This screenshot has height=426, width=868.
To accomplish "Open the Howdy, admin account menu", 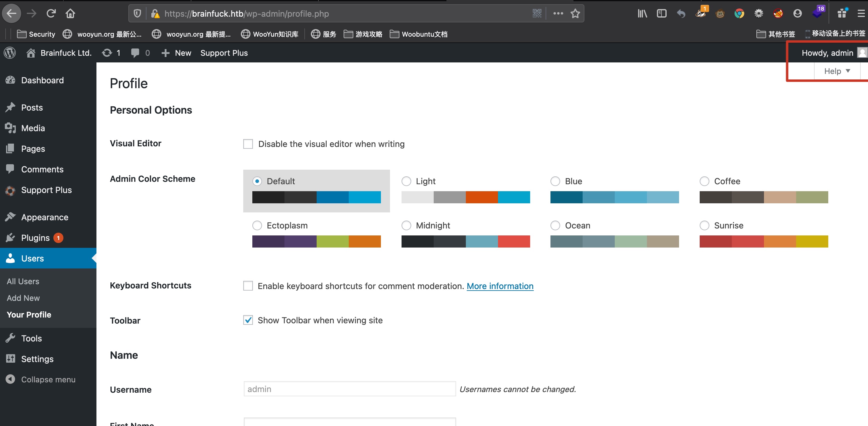I will click(x=828, y=53).
